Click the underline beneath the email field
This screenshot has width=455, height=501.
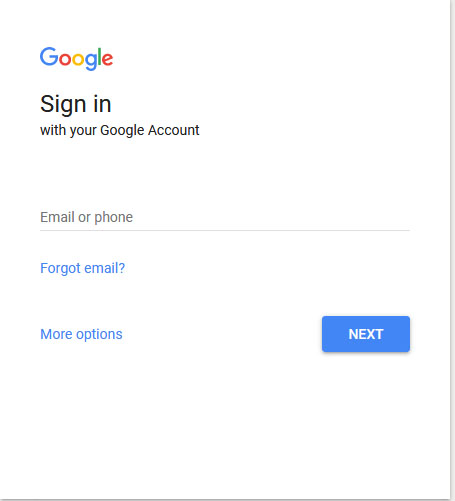pyautogui.click(x=225, y=230)
